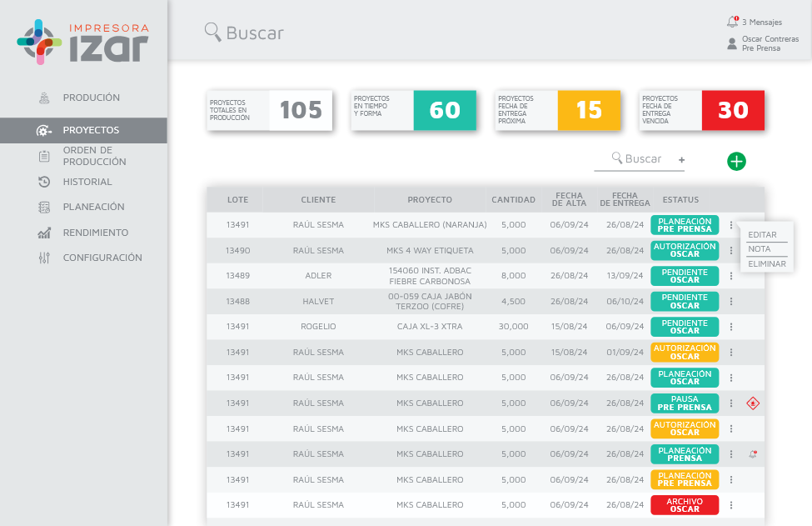Click the Planeación sidebar icon

click(44, 207)
